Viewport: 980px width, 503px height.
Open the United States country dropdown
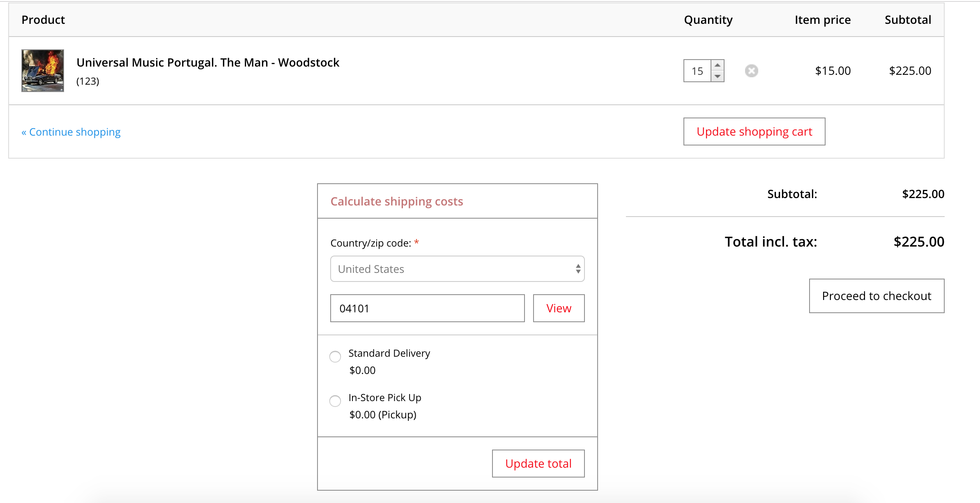[x=457, y=269]
